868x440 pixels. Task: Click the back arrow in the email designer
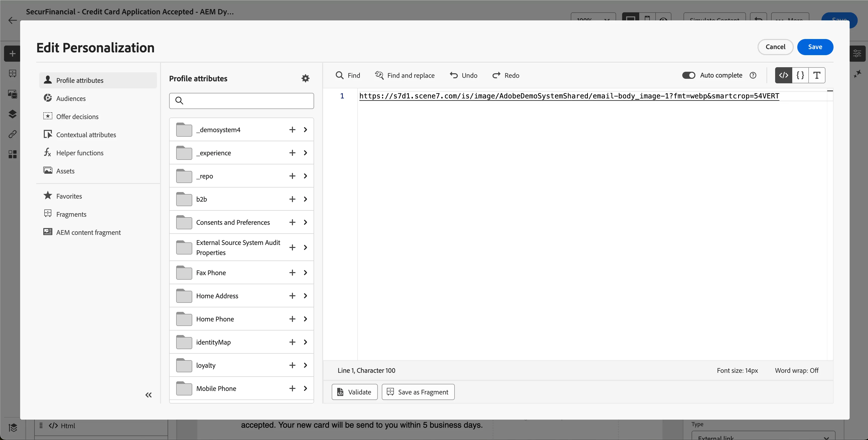point(13,20)
